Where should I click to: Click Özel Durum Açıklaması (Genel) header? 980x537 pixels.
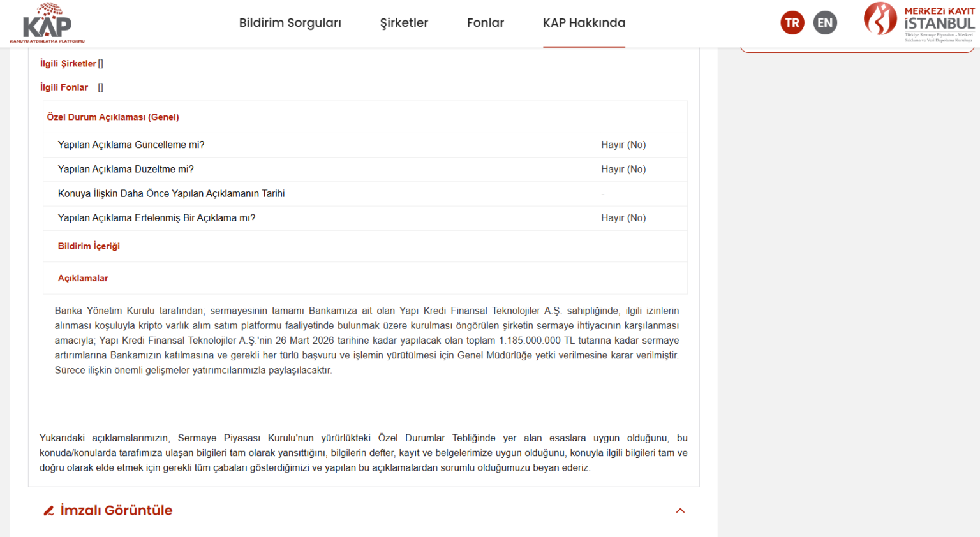pos(113,117)
